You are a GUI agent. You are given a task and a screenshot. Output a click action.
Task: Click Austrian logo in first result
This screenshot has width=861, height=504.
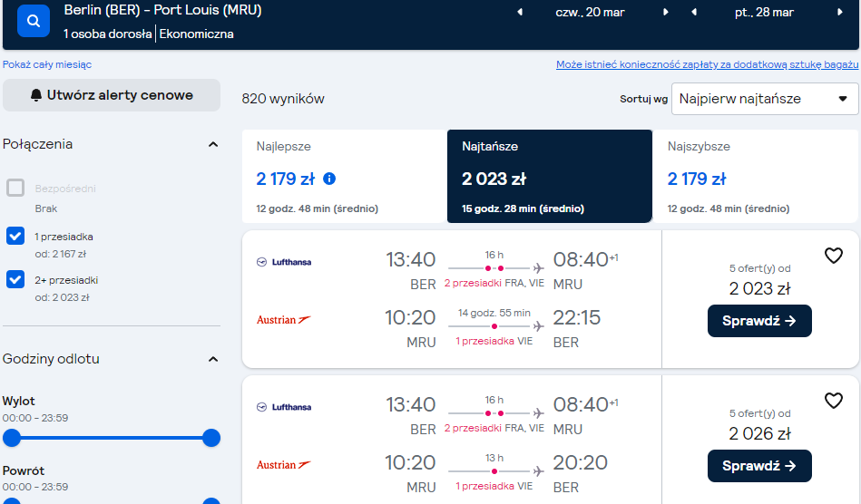[x=284, y=320]
